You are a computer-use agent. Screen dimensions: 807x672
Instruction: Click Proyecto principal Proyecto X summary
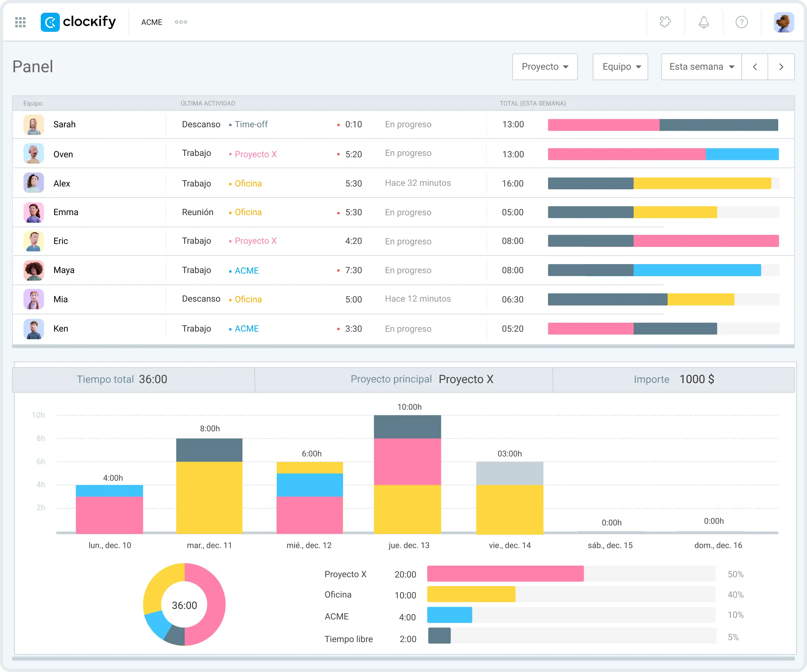422,379
